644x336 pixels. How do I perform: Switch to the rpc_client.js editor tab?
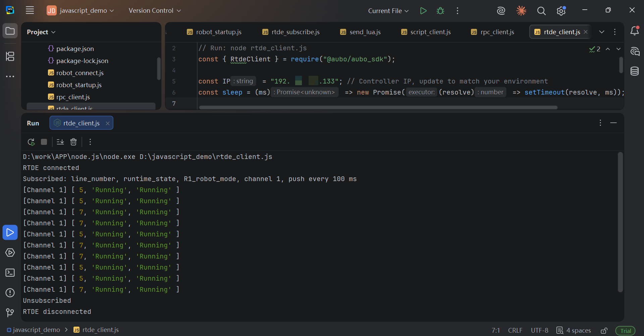pyautogui.click(x=492, y=32)
